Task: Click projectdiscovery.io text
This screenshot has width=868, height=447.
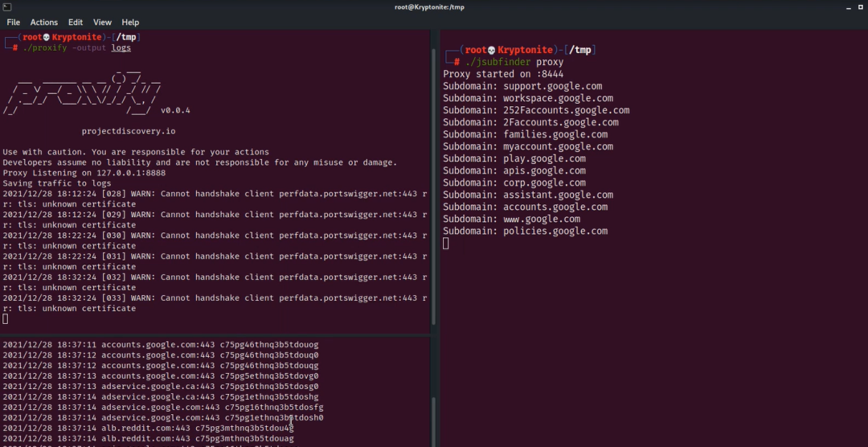Action: click(x=129, y=131)
